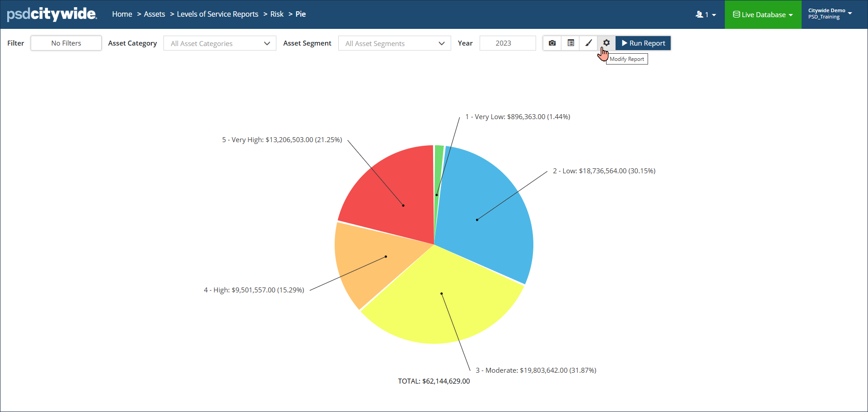Click the paintbrush style icon
This screenshot has height=412, width=868.
(588, 43)
